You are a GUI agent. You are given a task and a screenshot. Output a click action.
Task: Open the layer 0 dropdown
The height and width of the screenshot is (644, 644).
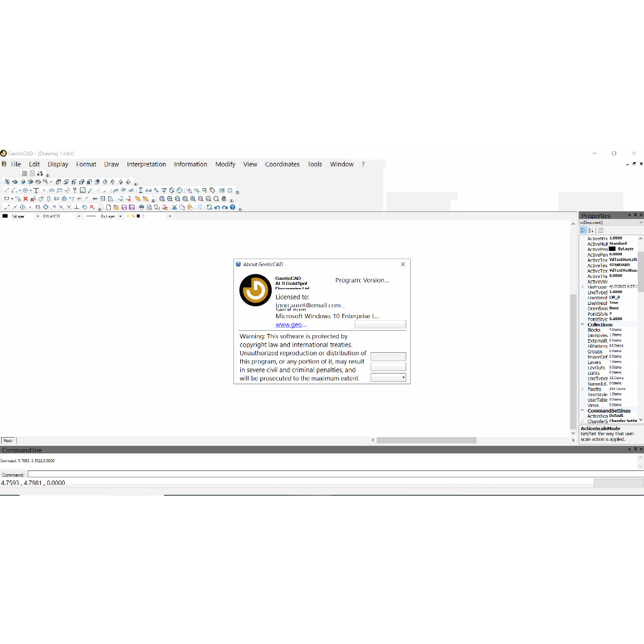pos(170,216)
